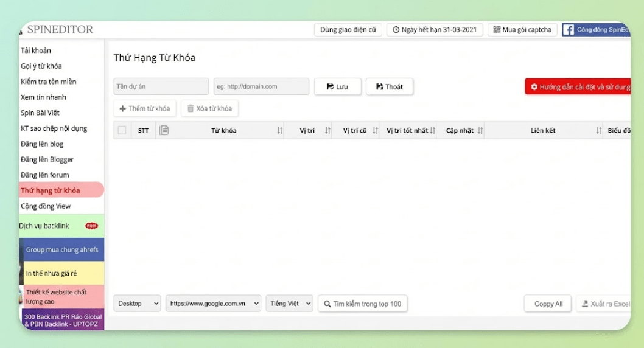Screen dimensions: 644x348
Task: Click the Facebook logo icon
Action: pos(568,30)
